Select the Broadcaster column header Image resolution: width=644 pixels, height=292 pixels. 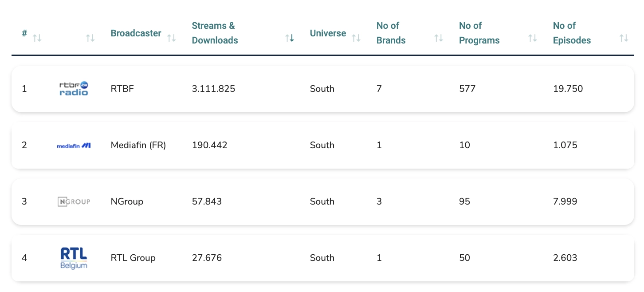[136, 33]
